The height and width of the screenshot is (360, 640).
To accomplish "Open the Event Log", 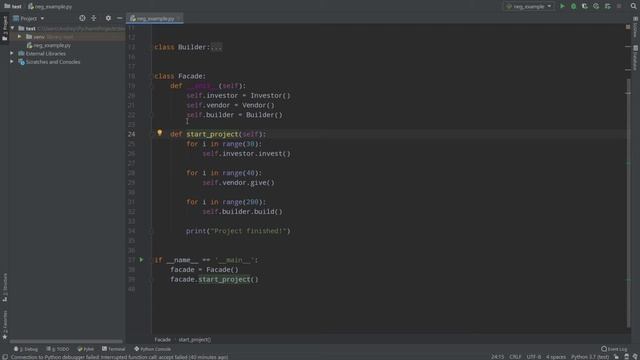I will coord(614,349).
